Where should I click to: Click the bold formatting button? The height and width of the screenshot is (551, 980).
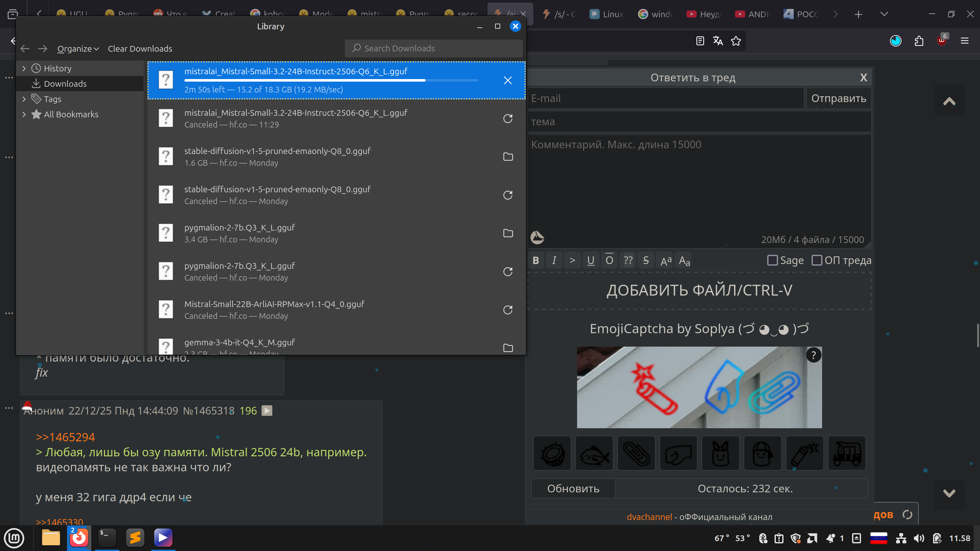tap(536, 261)
